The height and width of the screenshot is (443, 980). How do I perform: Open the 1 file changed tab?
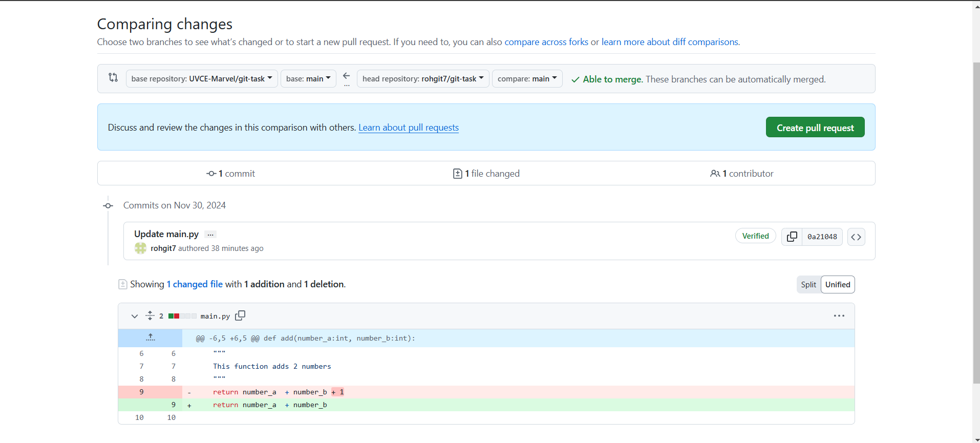486,174
